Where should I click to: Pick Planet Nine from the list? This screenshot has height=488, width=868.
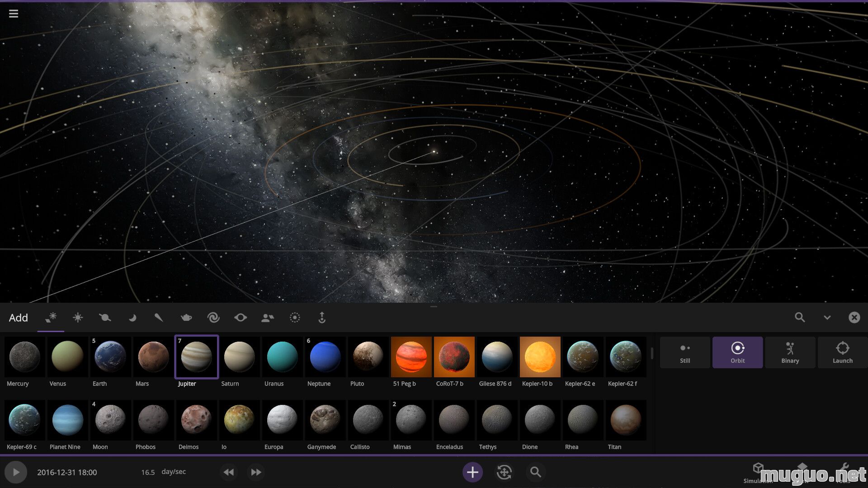(67, 420)
